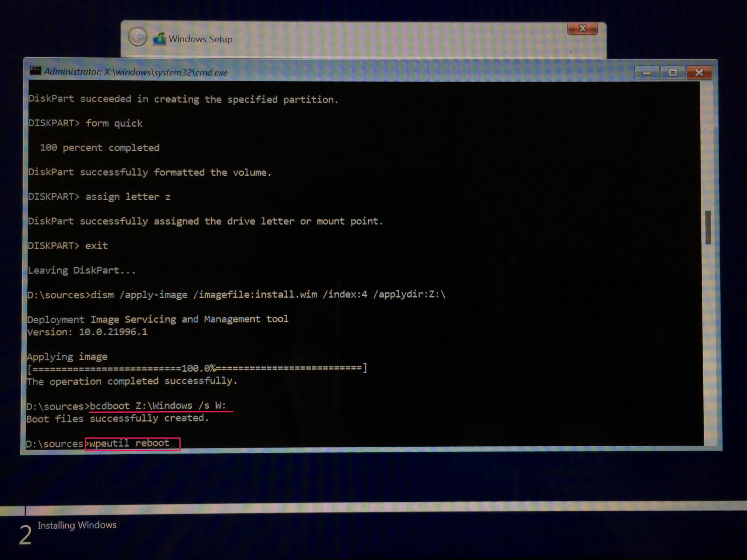Click the Windows Setup title text

(x=200, y=39)
